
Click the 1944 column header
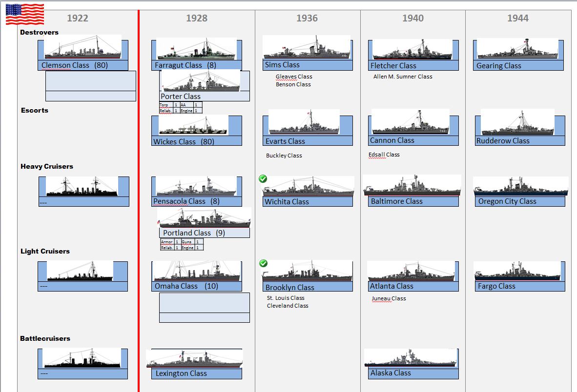click(517, 18)
